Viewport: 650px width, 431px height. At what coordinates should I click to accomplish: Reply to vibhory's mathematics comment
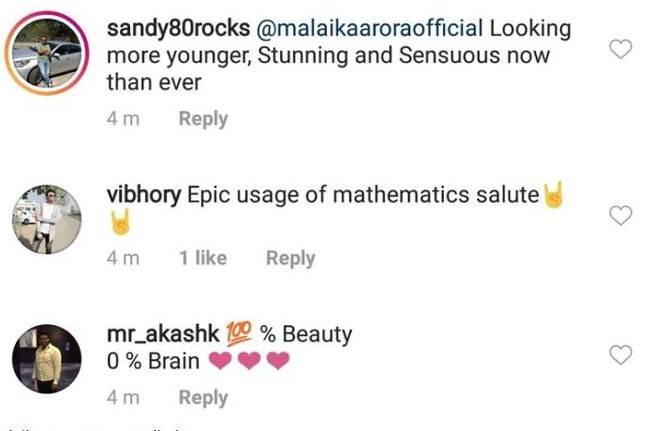290,258
